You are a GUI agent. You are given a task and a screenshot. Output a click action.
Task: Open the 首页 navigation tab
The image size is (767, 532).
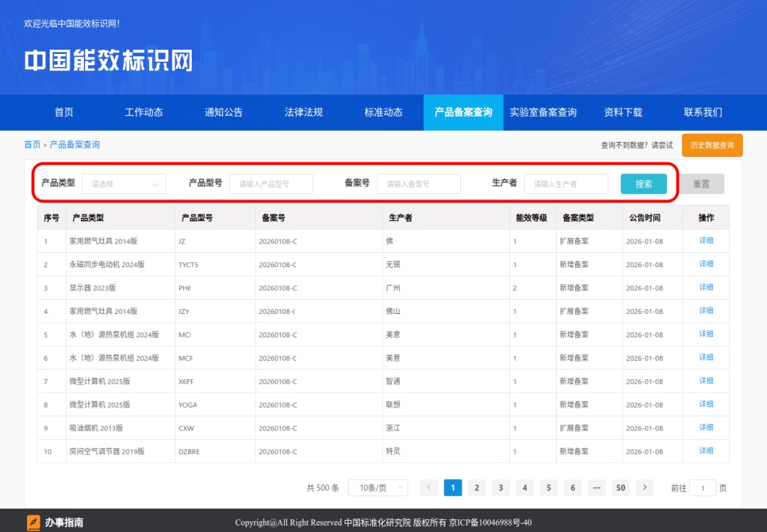[64, 112]
